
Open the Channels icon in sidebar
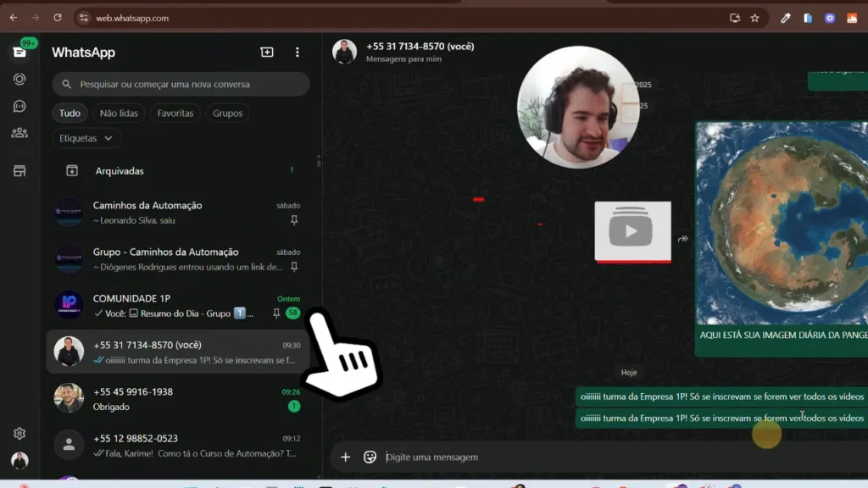tap(19, 106)
